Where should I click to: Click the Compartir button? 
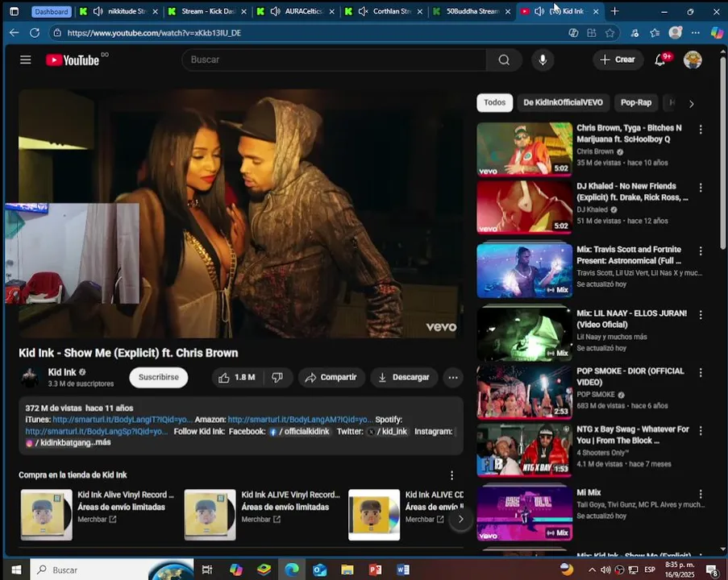331,377
